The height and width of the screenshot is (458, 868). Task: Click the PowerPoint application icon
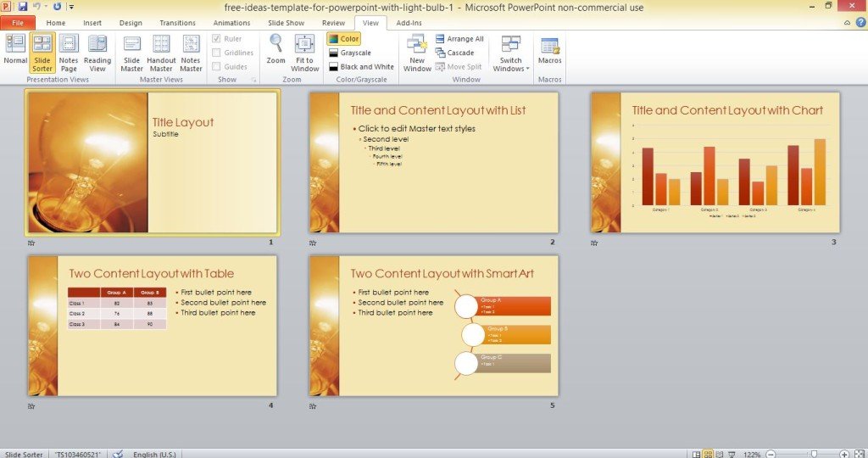point(7,7)
